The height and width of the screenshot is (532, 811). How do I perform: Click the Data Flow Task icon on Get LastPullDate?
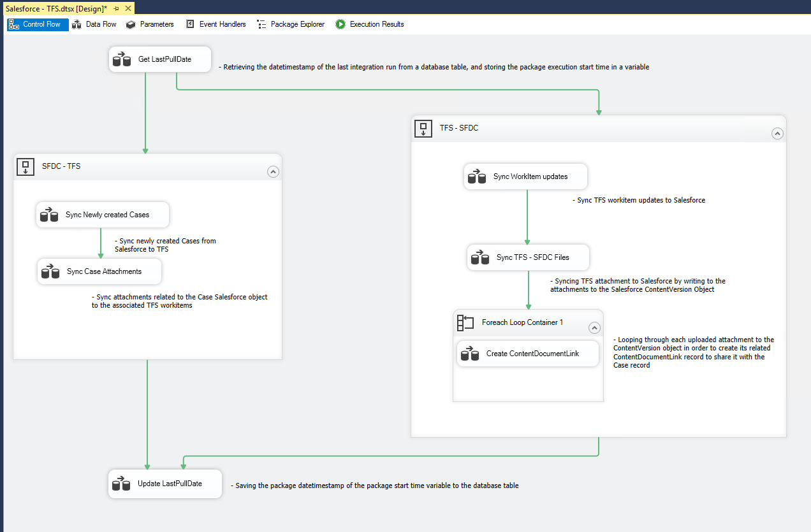pyautogui.click(x=121, y=59)
